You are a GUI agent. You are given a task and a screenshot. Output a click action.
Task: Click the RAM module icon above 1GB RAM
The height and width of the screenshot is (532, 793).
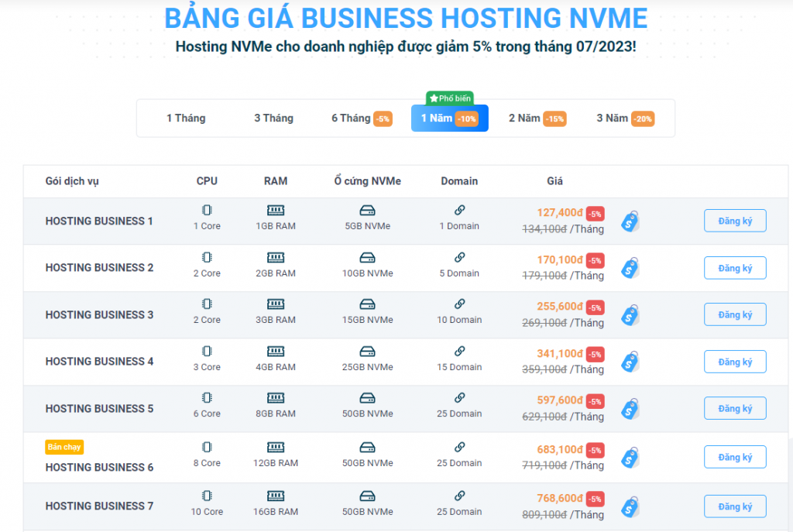click(x=276, y=210)
